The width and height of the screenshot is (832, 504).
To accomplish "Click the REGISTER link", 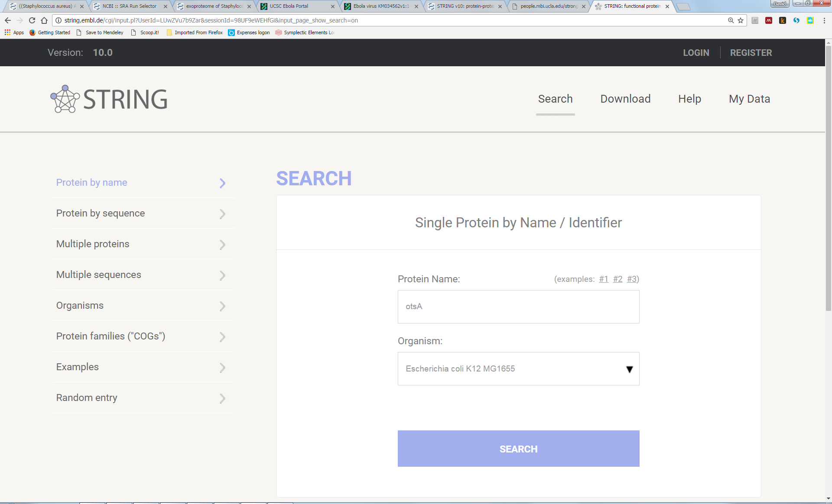I will (751, 53).
